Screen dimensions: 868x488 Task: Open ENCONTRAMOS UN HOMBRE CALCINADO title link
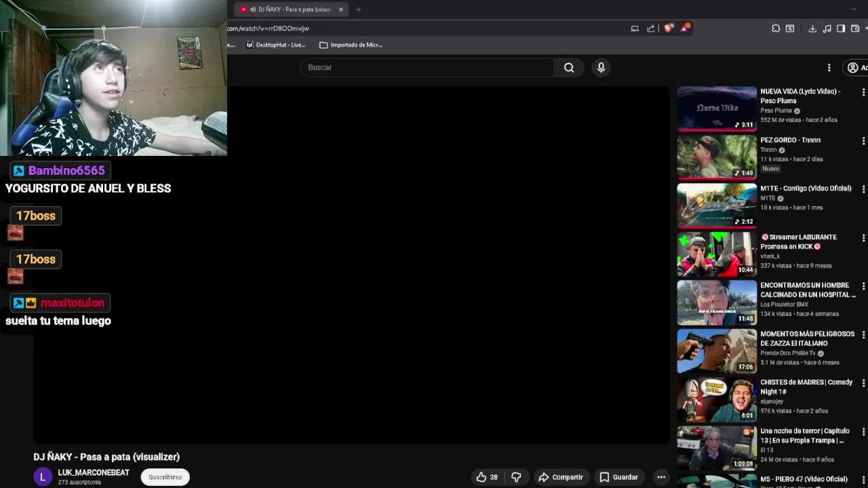[808, 290]
